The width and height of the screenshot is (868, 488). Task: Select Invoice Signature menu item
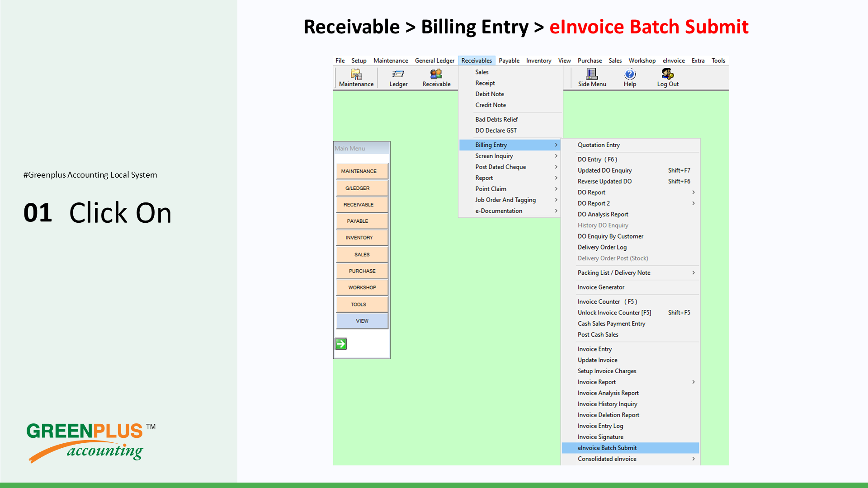click(630, 437)
